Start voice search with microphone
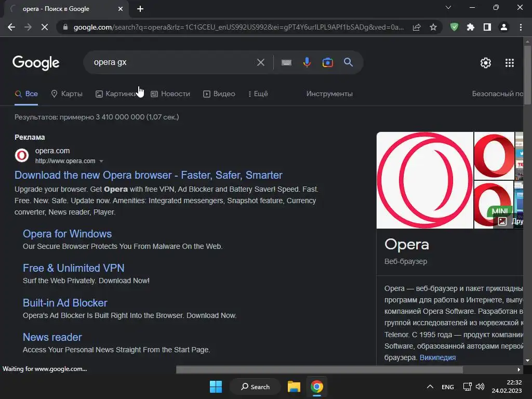Viewport: 532px width, 399px height. tap(307, 62)
